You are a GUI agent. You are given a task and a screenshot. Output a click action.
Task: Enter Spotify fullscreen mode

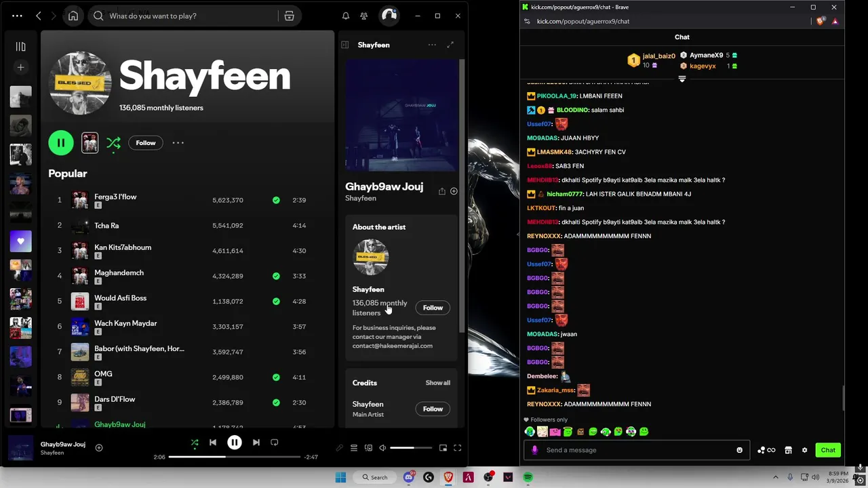(x=457, y=448)
